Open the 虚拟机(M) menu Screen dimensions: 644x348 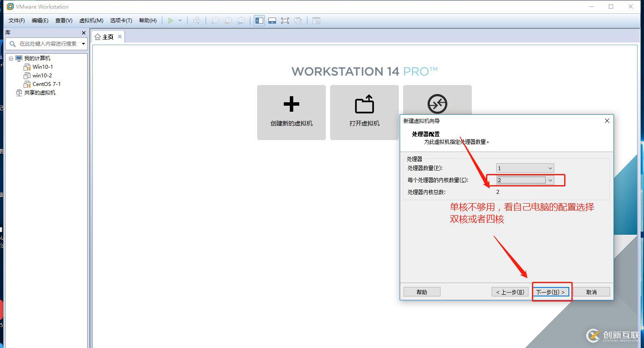click(91, 21)
